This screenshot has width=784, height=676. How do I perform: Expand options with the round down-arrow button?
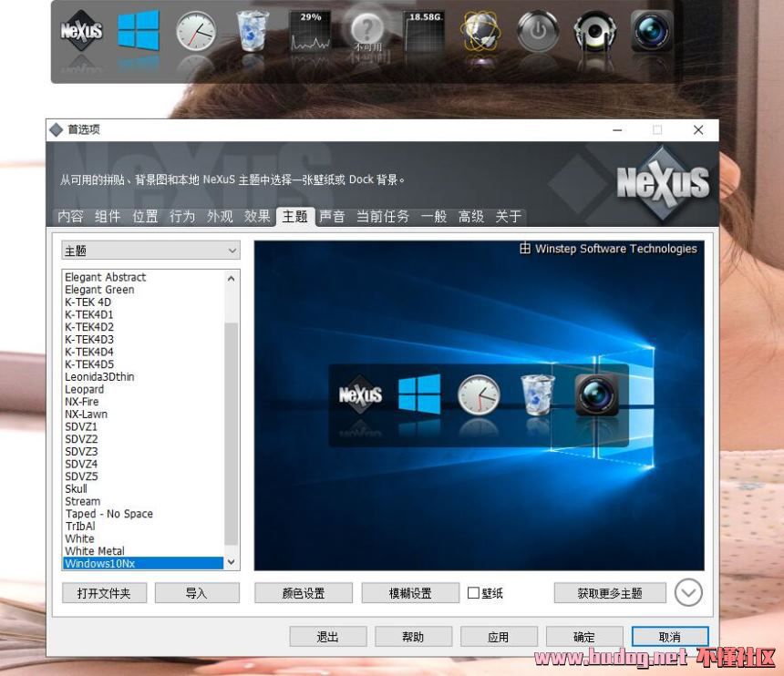(688, 593)
